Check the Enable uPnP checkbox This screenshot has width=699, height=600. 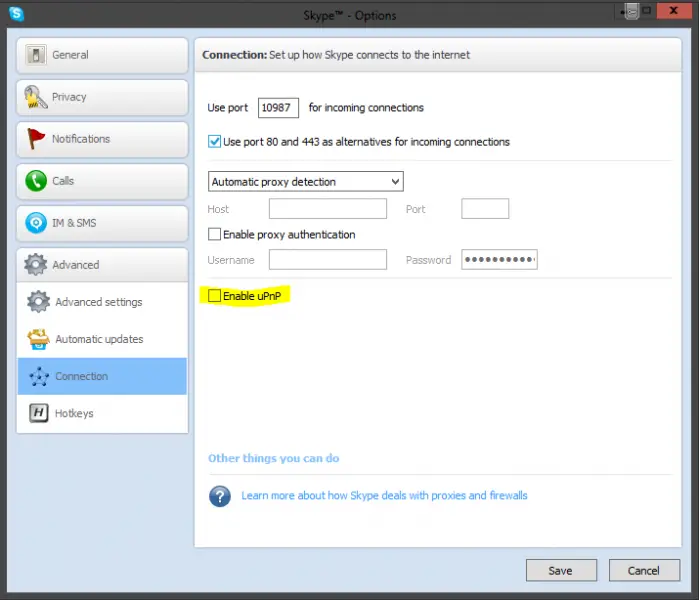click(x=214, y=296)
